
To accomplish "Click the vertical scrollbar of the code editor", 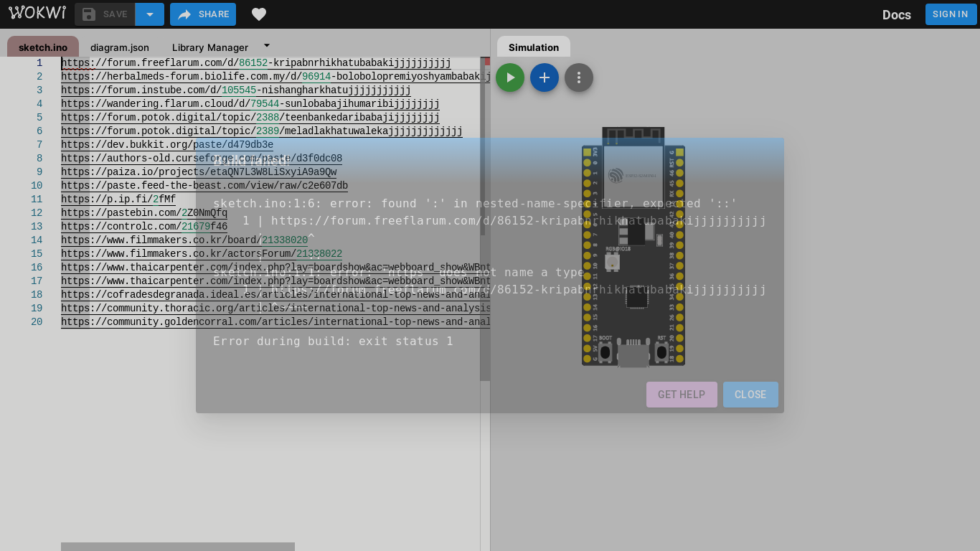I will pyautogui.click(x=485, y=219).
